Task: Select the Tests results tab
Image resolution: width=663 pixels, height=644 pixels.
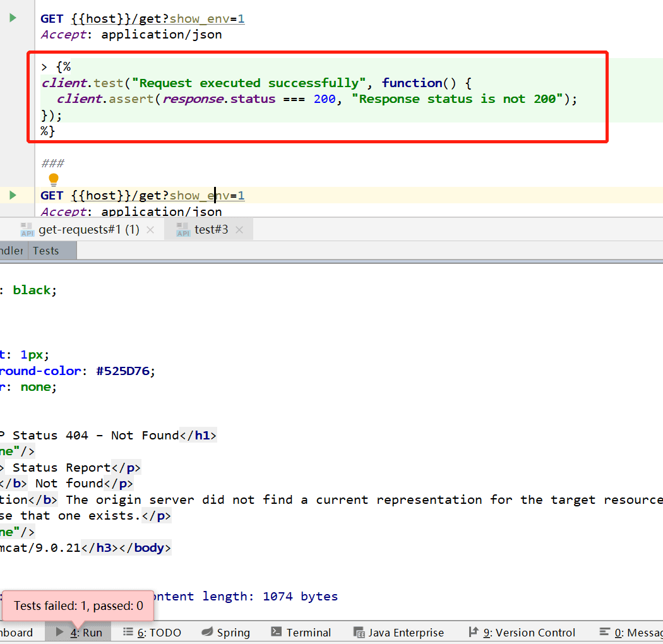Action: click(45, 251)
